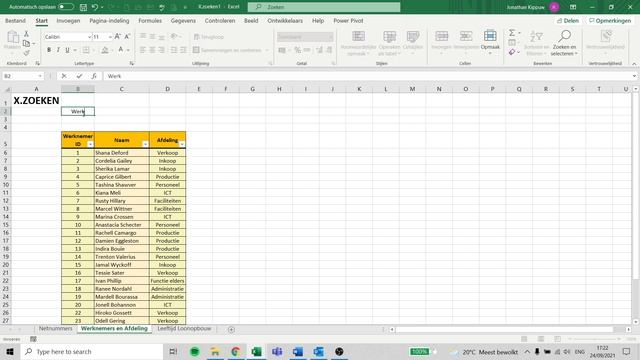Viewport: 640px width, 360px height.
Task: Add a new sheet with plus icon
Action: pyautogui.click(x=231, y=329)
